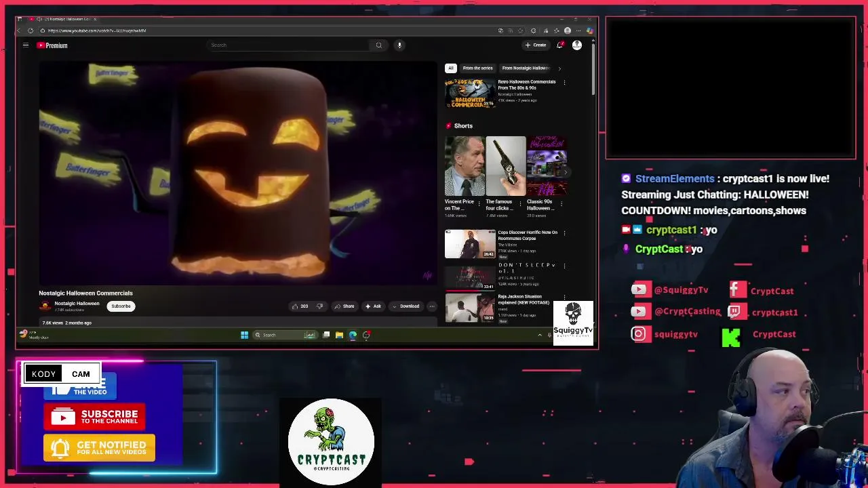Image resolution: width=868 pixels, height=488 pixels.
Task: Select the From the series chip
Action: click(477, 68)
